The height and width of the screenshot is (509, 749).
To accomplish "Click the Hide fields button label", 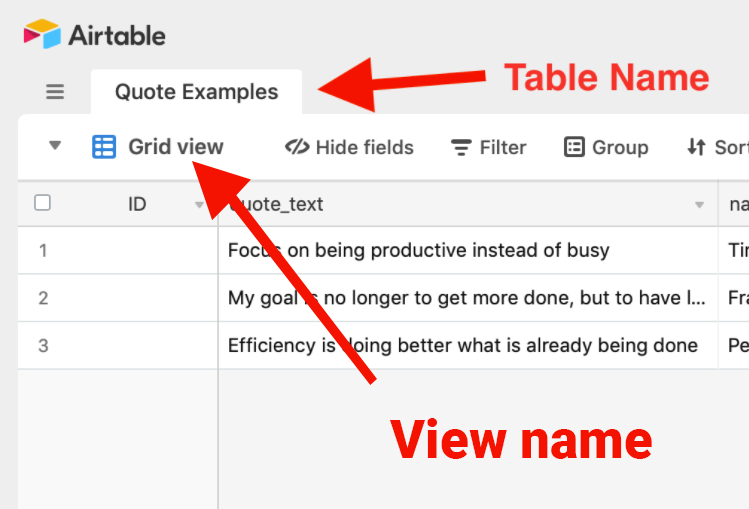I will (x=364, y=147).
